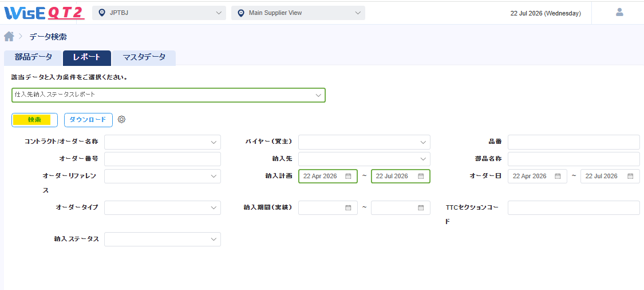
Task: Click the empty 納入期間(実績) start date field
Action: click(x=328, y=207)
